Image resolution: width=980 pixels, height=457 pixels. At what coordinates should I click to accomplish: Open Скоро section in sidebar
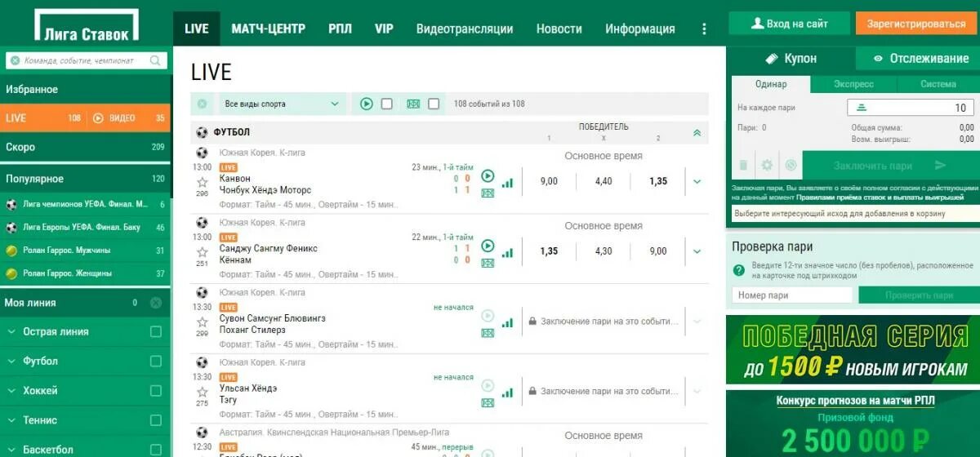click(x=85, y=147)
